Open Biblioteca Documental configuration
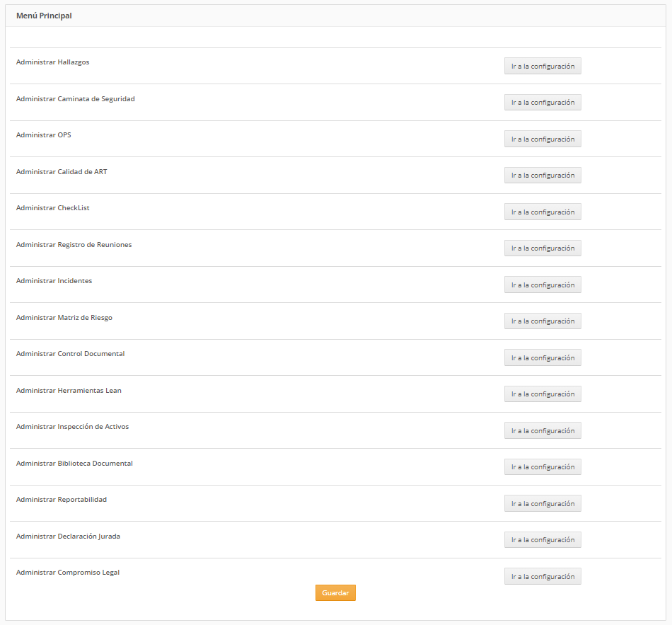Image resolution: width=672 pixels, height=625 pixels. [543, 466]
